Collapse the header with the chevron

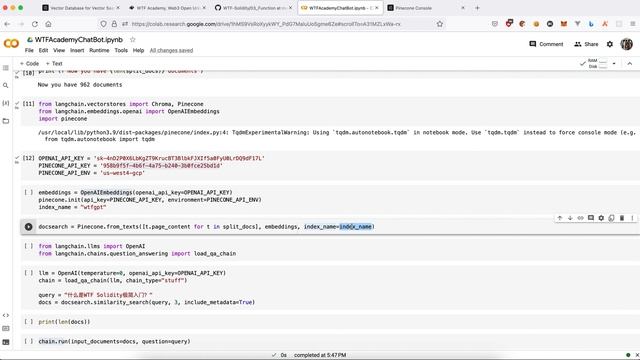tap(630, 64)
